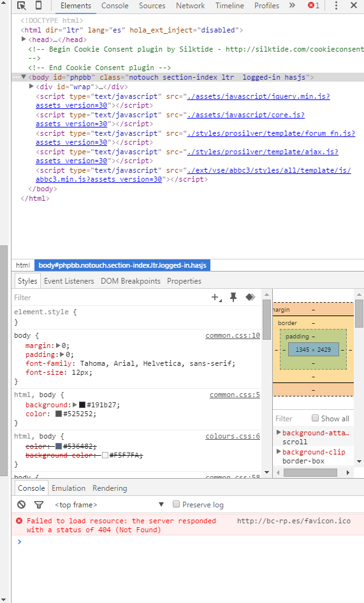The width and height of the screenshot is (364, 603).
Task: Open the forum_fn.js script link
Action: click(272, 133)
